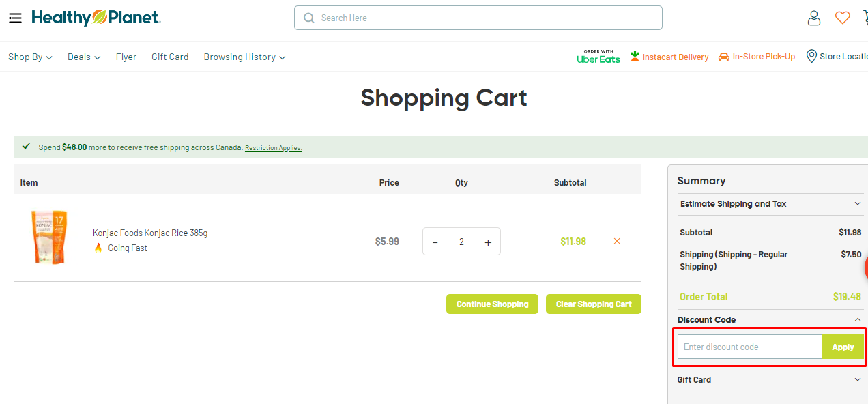Increase Konjac Rice quantity with plus button
868x404 pixels.
(x=487, y=241)
